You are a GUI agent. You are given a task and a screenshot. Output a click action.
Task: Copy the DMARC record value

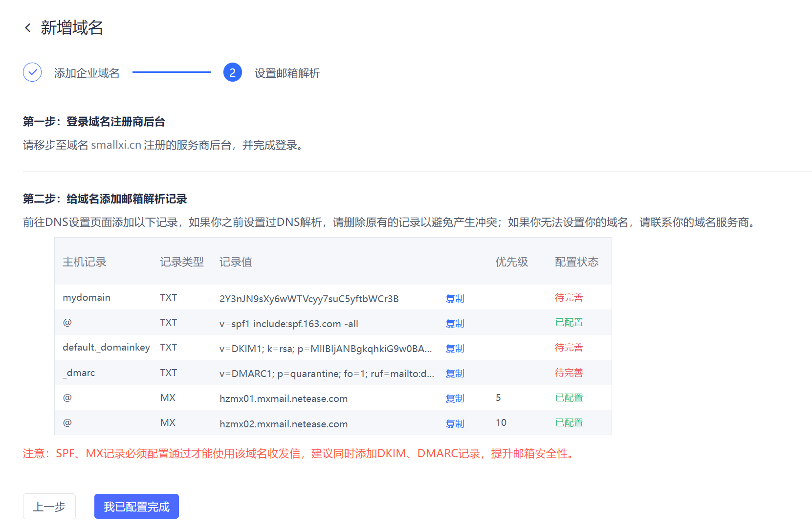coord(455,374)
